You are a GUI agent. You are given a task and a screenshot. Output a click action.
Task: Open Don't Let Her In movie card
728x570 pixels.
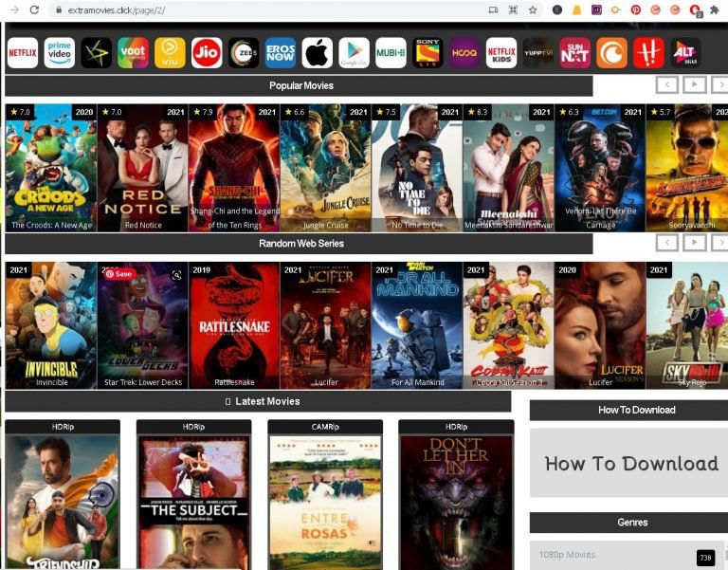click(456, 495)
